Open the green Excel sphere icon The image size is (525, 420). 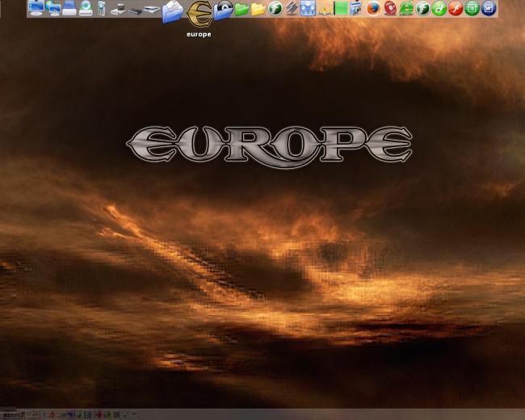[x=472, y=8]
